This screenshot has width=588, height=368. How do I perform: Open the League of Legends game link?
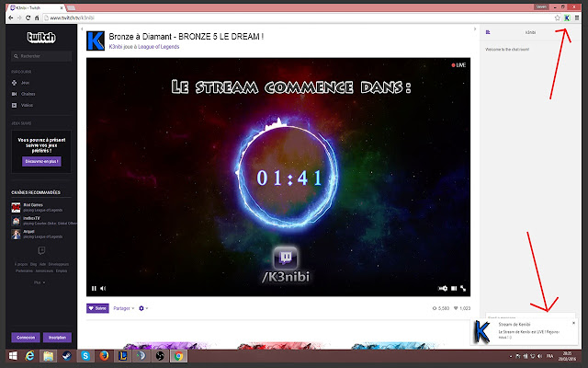click(159, 47)
